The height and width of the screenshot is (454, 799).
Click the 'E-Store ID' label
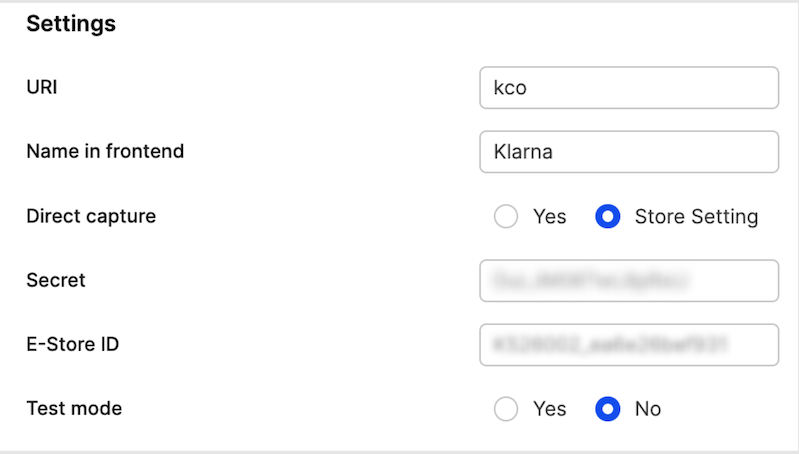click(73, 344)
